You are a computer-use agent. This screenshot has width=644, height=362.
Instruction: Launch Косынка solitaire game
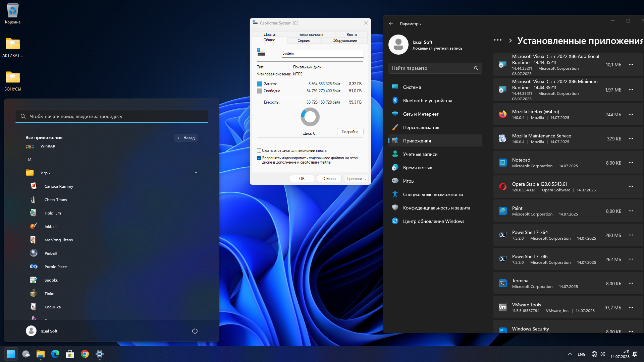(x=112, y=307)
